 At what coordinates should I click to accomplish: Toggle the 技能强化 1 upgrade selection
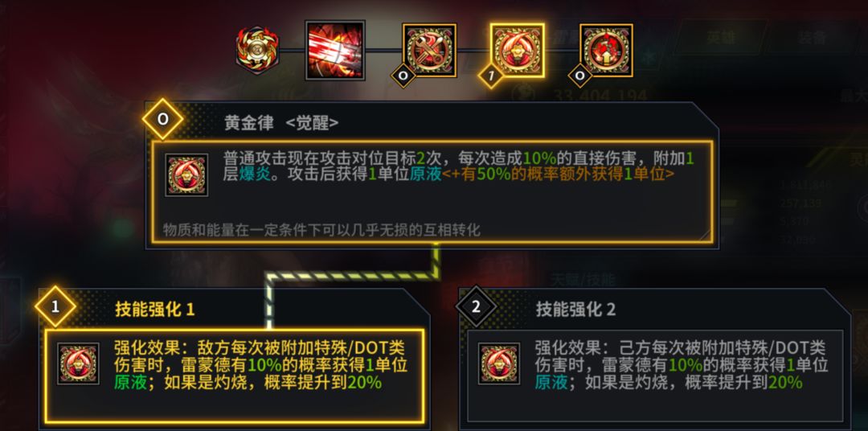[234, 376]
